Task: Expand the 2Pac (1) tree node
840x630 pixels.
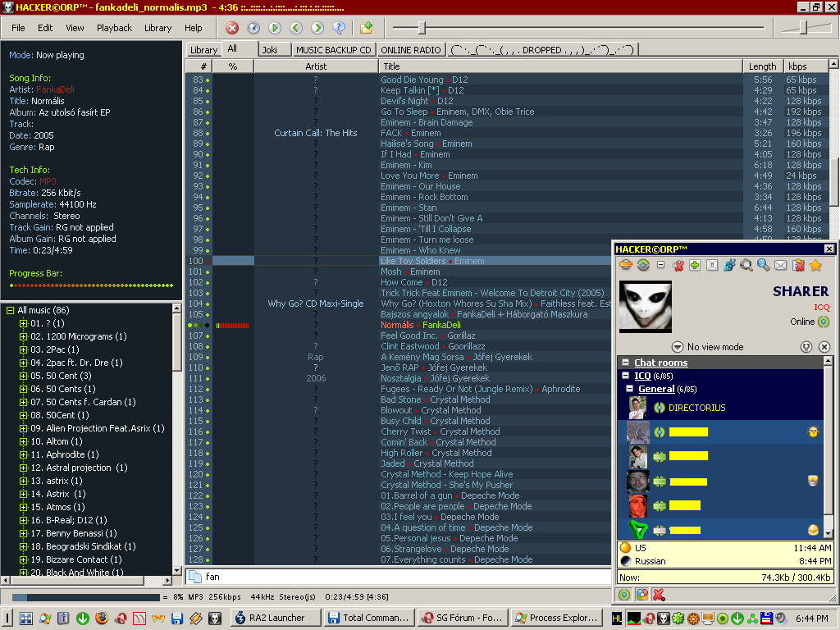Action: click(x=24, y=349)
